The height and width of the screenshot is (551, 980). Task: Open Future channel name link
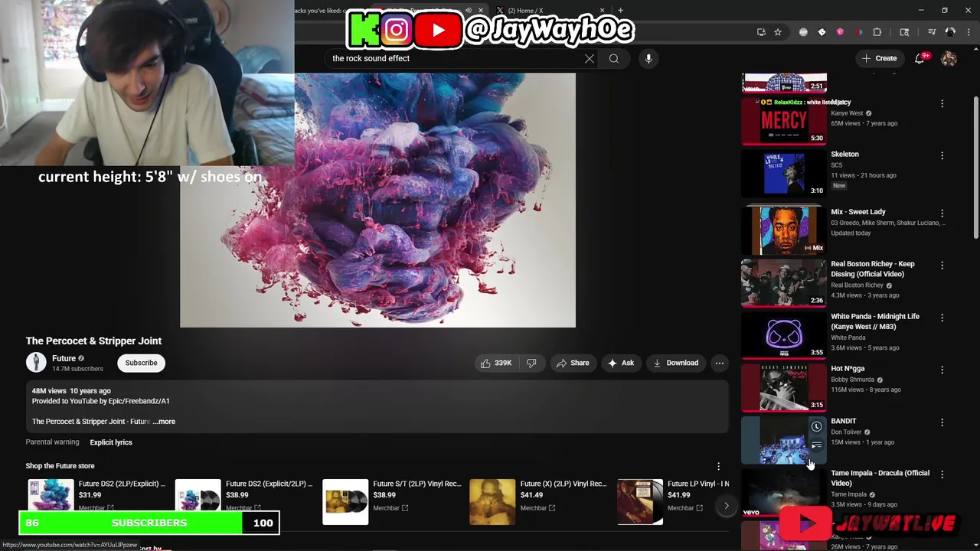[x=64, y=358]
